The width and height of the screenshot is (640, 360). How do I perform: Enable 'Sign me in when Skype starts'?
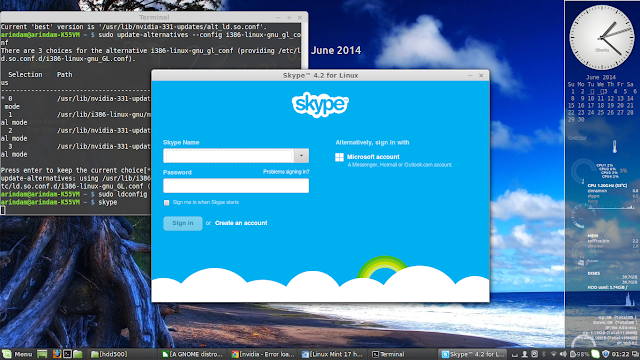point(167,202)
